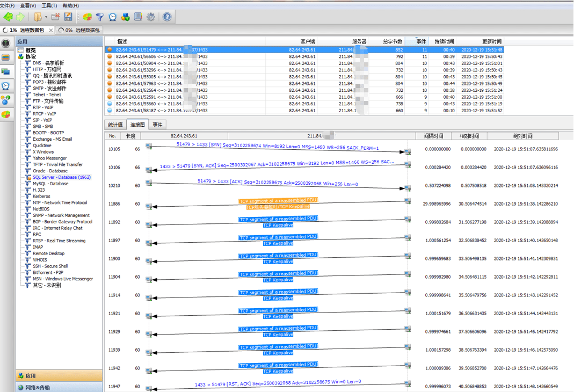574x392 pixels.
Task: Click the clock time icon in toolbar
Action: [112, 17]
